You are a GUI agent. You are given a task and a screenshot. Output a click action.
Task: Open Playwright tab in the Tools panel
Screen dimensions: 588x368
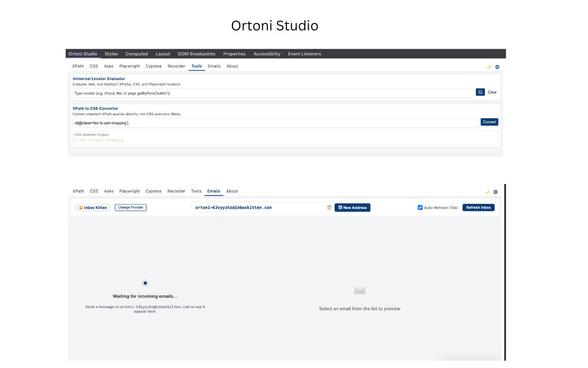click(x=130, y=66)
